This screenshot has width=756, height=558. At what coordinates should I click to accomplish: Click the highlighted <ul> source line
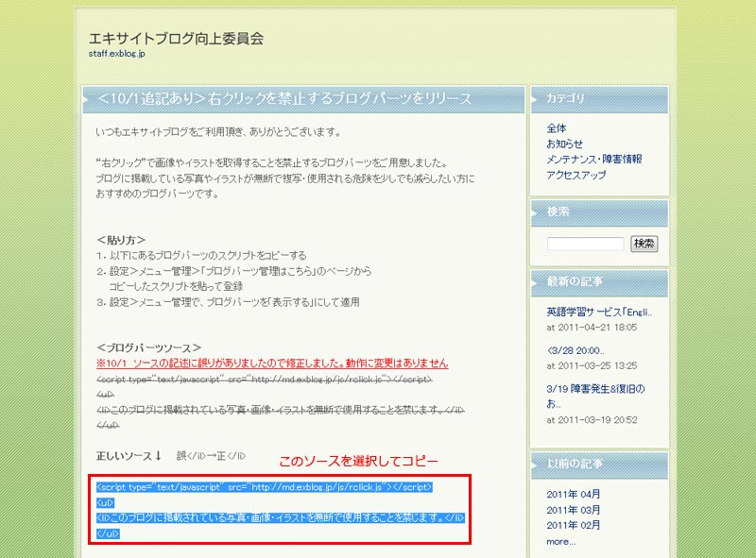(105, 503)
